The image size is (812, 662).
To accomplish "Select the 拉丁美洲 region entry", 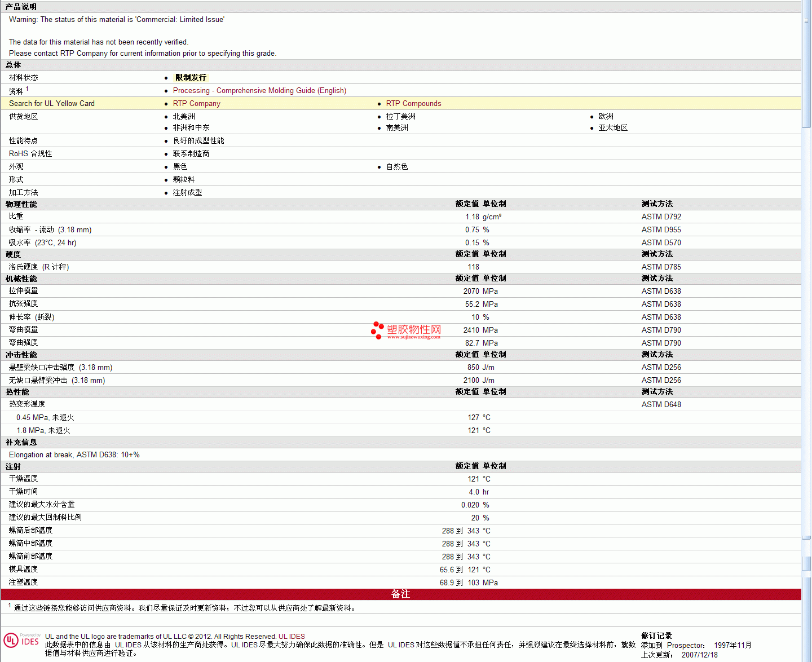I will [400, 117].
